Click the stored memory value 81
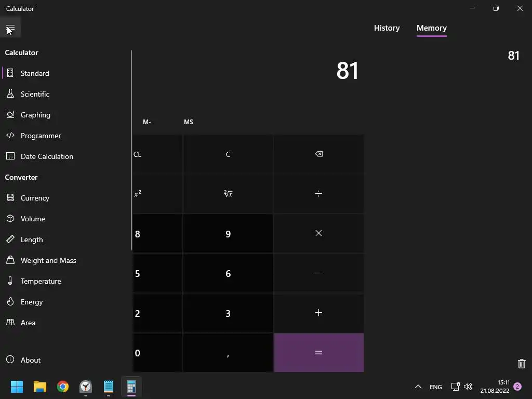Image resolution: width=532 pixels, height=399 pixels. [x=513, y=55]
